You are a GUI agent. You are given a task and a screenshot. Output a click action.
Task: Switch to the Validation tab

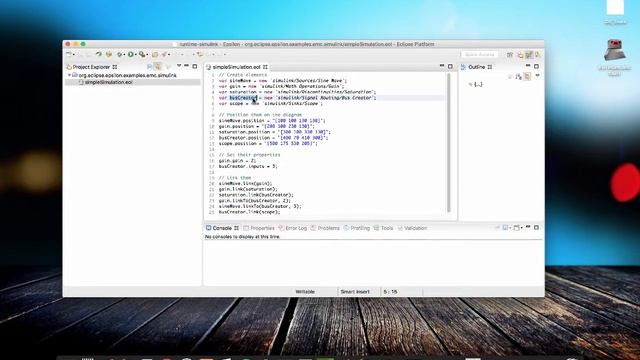(412, 228)
